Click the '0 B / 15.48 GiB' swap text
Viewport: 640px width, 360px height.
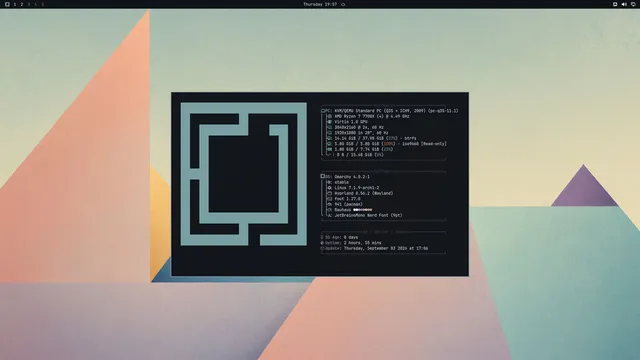[x=354, y=155]
